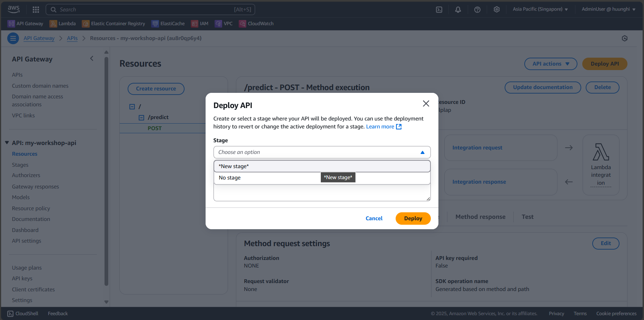
Task: Open the Stage dropdown
Action: 322,152
